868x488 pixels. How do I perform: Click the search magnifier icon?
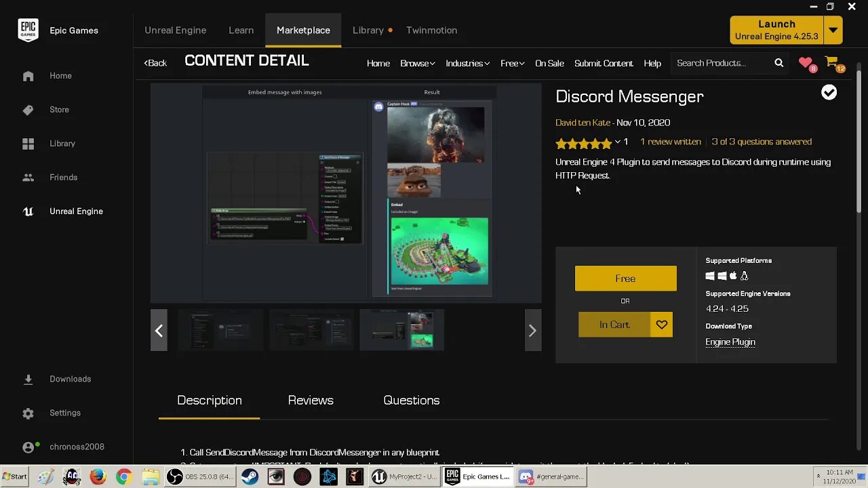pyautogui.click(x=779, y=63)
